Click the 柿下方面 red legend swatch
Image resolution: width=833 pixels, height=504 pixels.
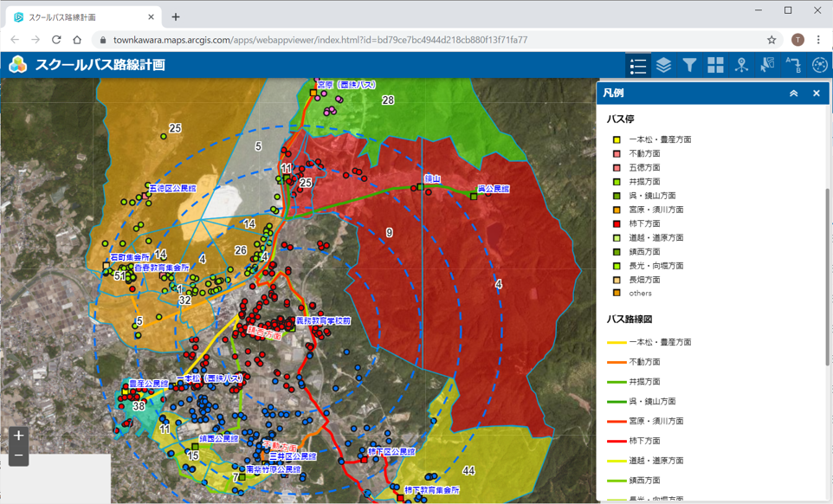coord(617,223)
